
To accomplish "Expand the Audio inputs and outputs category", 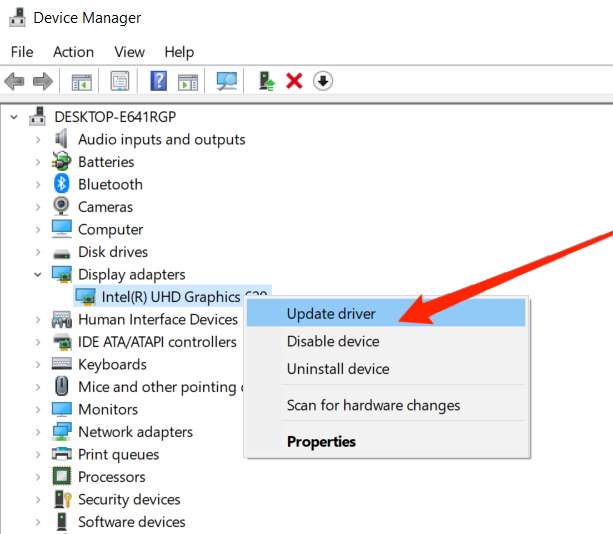I will coord(38,140).
